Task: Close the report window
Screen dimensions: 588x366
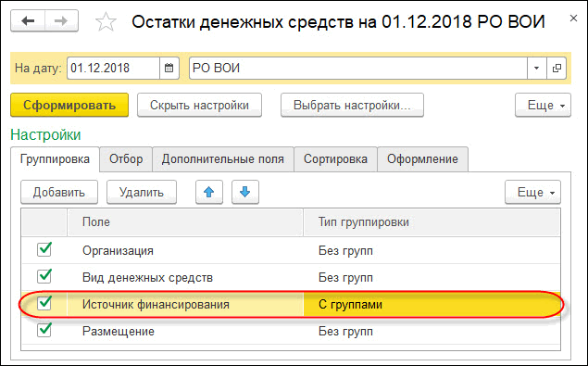Action: click(x=573, y=18)
